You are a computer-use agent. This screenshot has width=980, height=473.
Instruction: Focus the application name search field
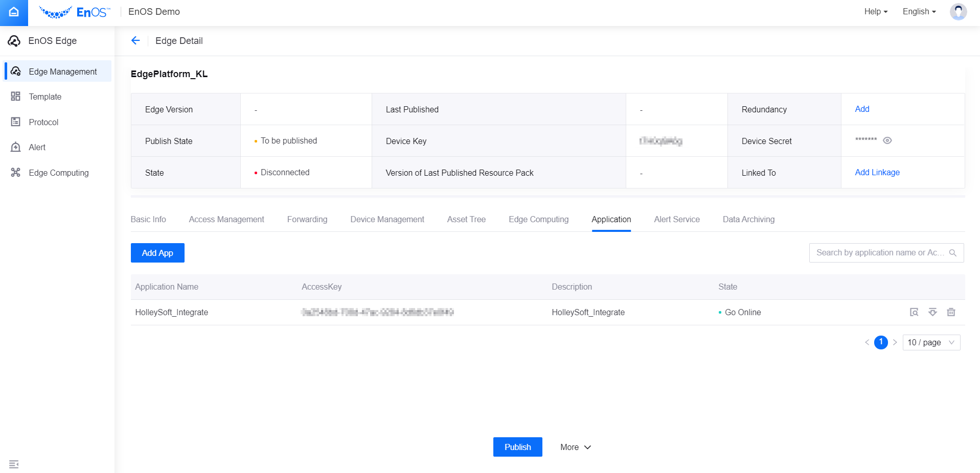(879, 253)
